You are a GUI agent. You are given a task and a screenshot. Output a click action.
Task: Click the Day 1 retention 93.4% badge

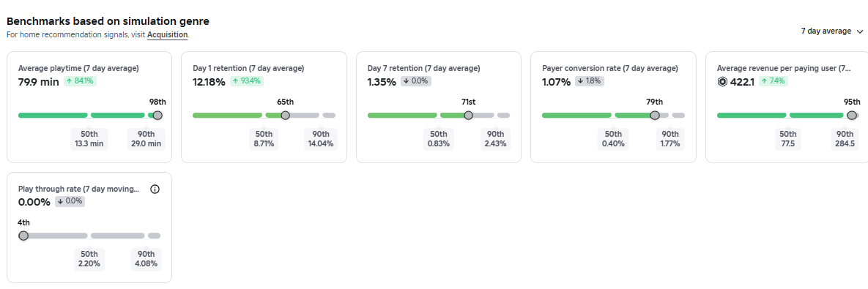coord(246,81)
